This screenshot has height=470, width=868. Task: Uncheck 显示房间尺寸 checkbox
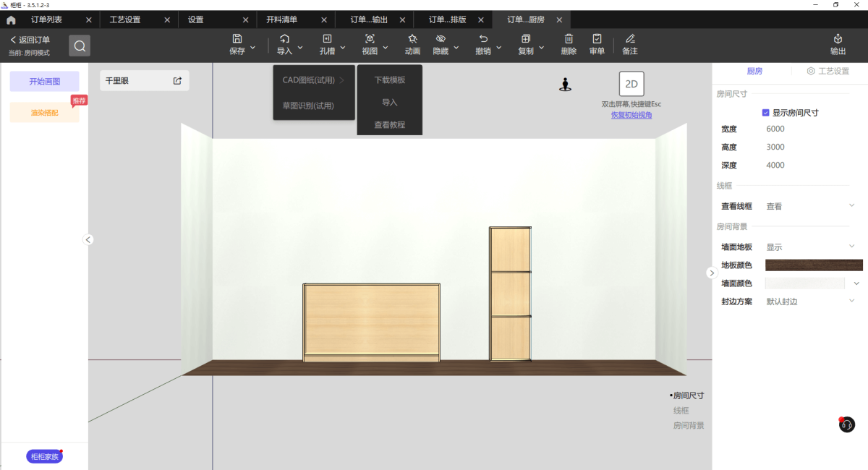pos(766,113)
